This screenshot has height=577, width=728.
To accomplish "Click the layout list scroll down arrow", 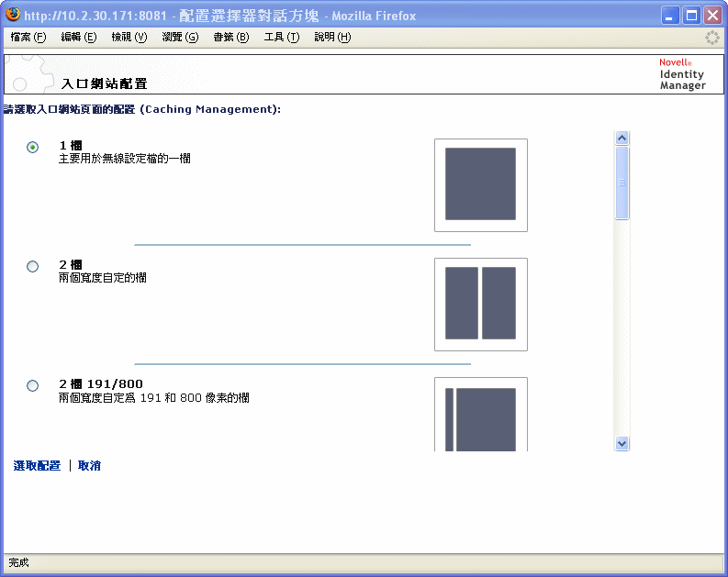I will click(622, 443).
